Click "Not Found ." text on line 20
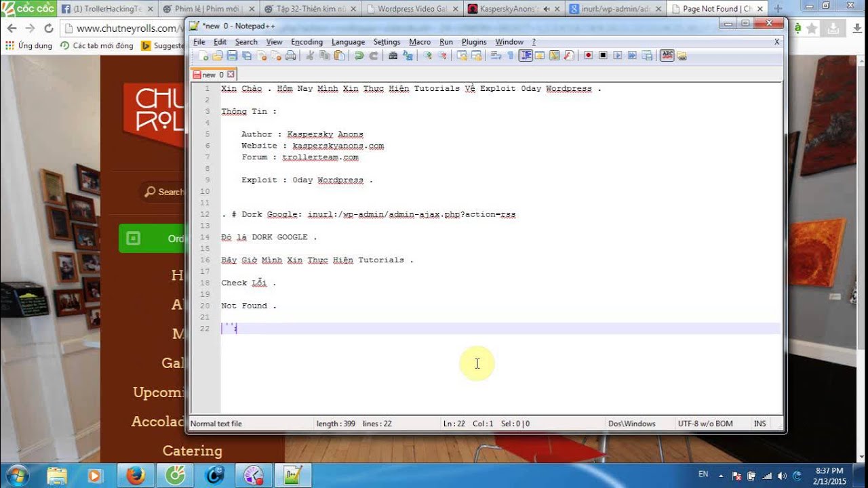 pos(249,306)
